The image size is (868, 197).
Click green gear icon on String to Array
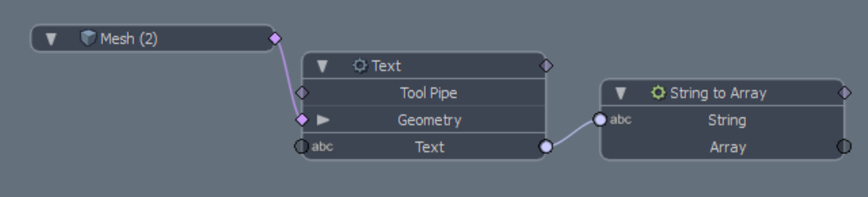pyautogui.click(x=658, y=93)
